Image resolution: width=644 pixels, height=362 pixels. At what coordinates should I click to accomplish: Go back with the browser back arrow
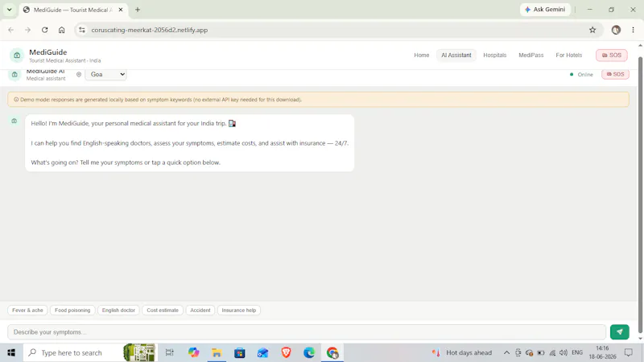11,30
